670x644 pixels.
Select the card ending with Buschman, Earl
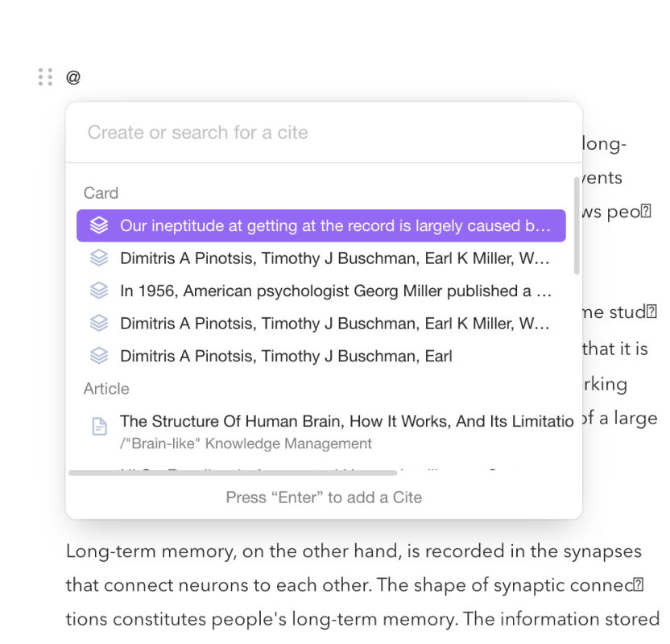(321, 356)
